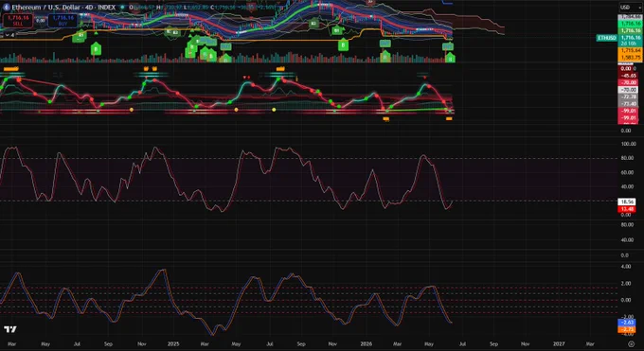
Task: Click the orange -2.73 indicator value label
Action: click(x=626, y=329)
